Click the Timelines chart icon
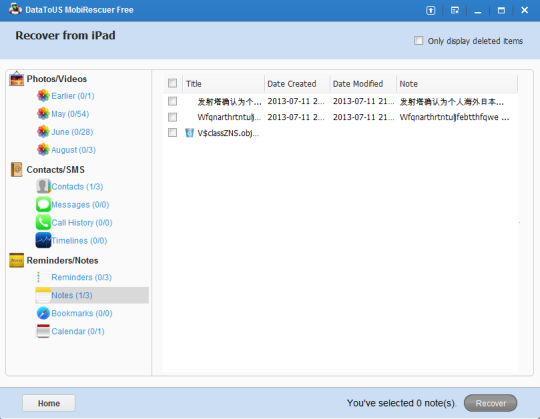The image size is (540, 419). tap(43, 240)
